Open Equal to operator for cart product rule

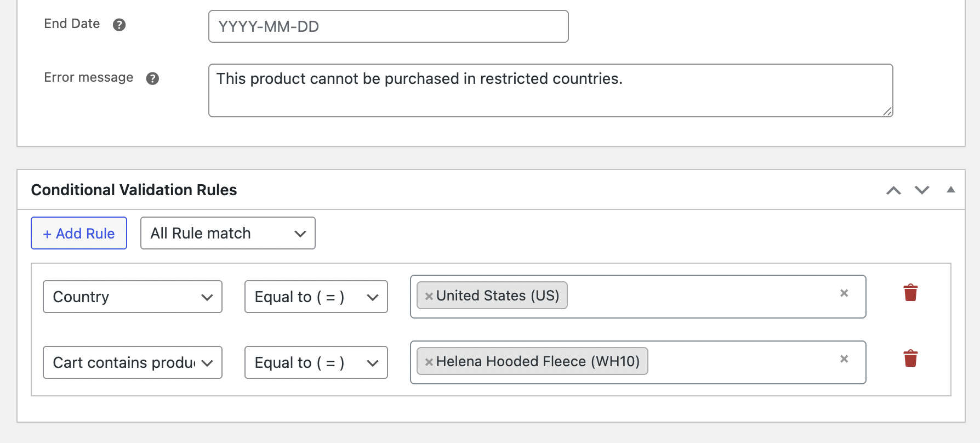coord(316,362)
